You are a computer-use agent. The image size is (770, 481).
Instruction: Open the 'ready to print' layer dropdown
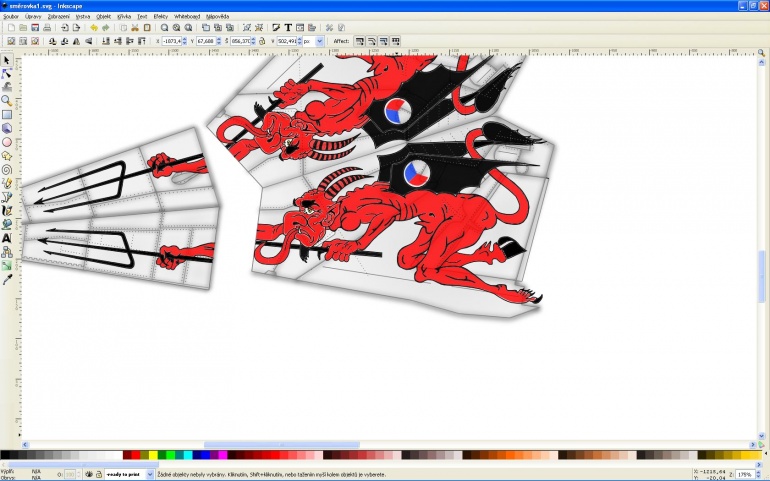(x=150, y=475)
